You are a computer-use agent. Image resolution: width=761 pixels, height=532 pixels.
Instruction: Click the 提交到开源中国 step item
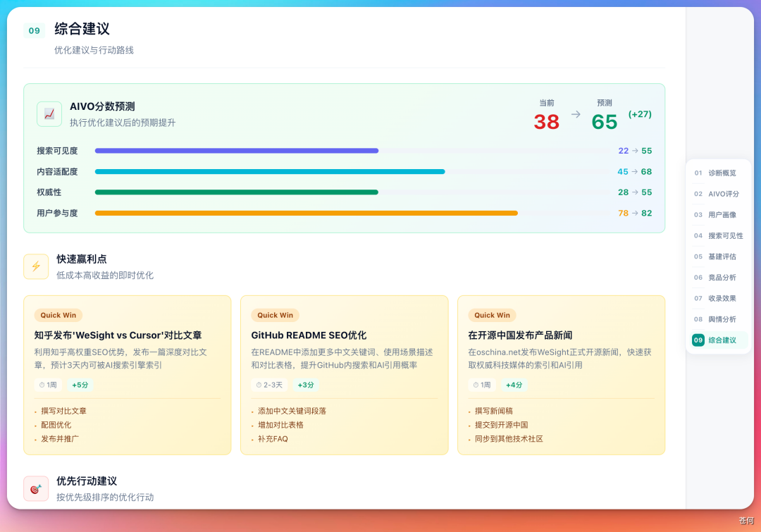(502, 425)
